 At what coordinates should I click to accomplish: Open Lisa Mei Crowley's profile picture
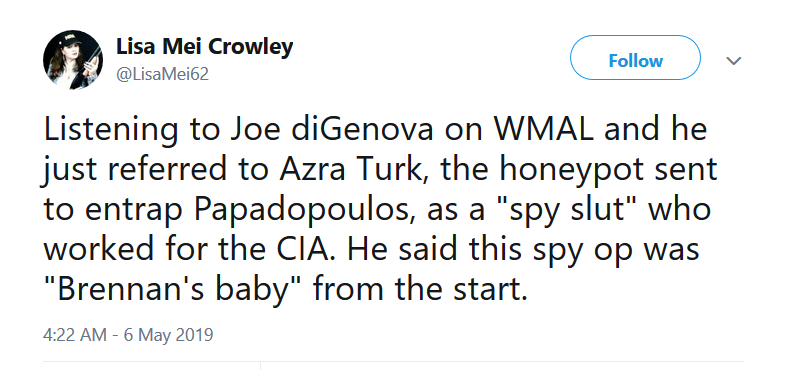click(73, 60)
